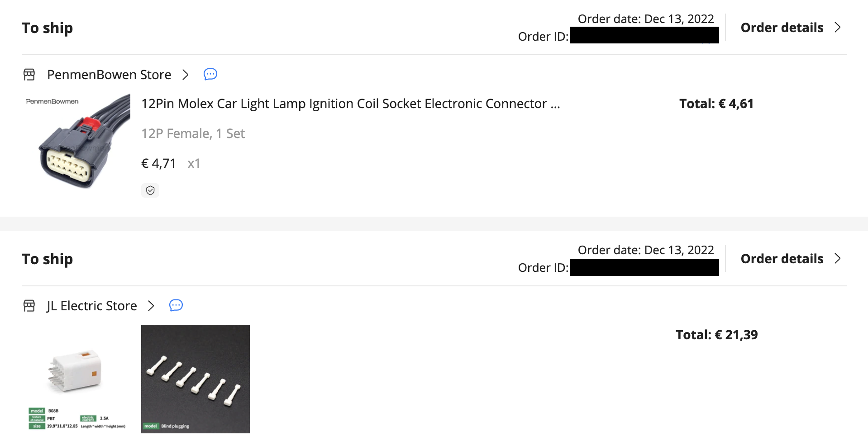Click the buyer protection shield icon
This screenshot has height=446, width=868.
[x=150, y=190]
